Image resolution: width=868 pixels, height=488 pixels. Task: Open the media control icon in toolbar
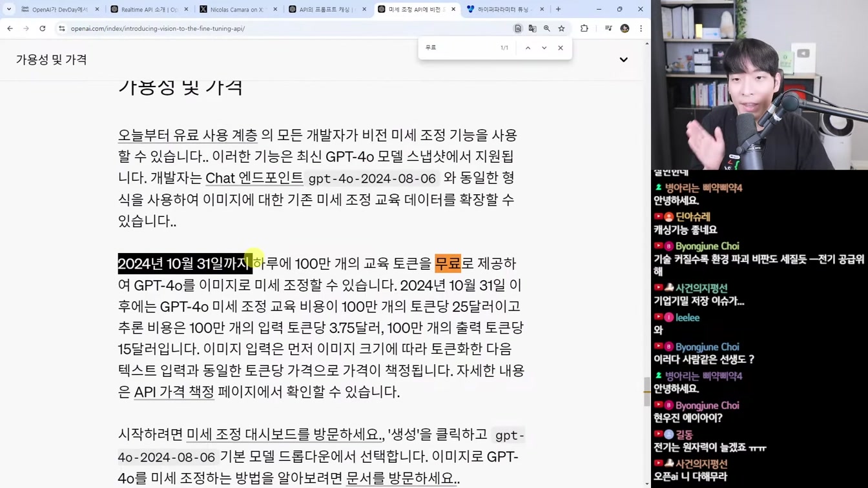608,28
